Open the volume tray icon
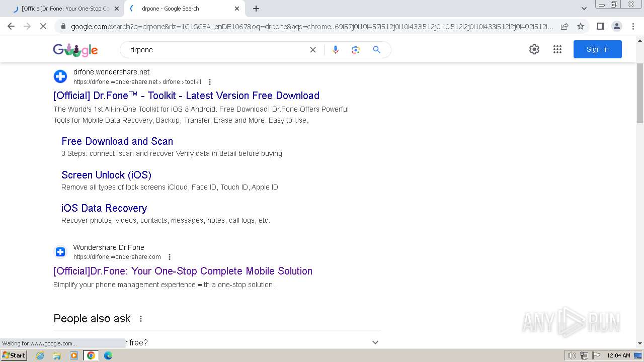The image size is (644, 362). [x=572, y=355]
